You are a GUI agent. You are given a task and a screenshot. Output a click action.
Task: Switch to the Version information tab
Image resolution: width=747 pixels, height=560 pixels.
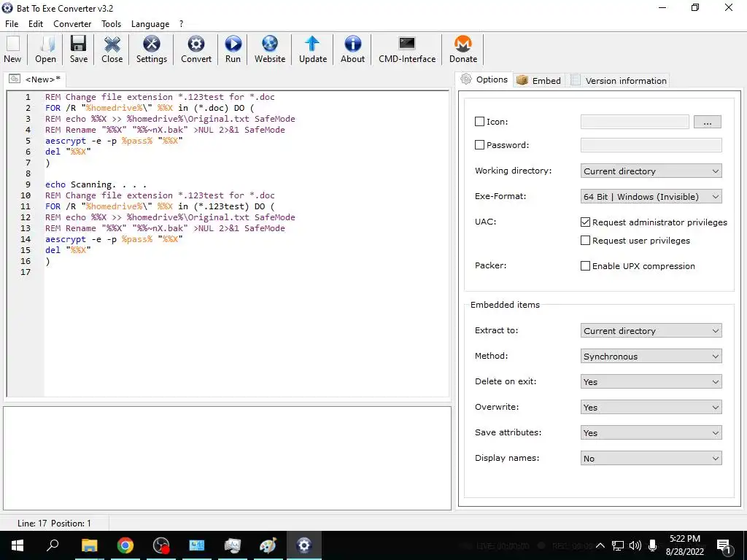click(x=619, y=80)
